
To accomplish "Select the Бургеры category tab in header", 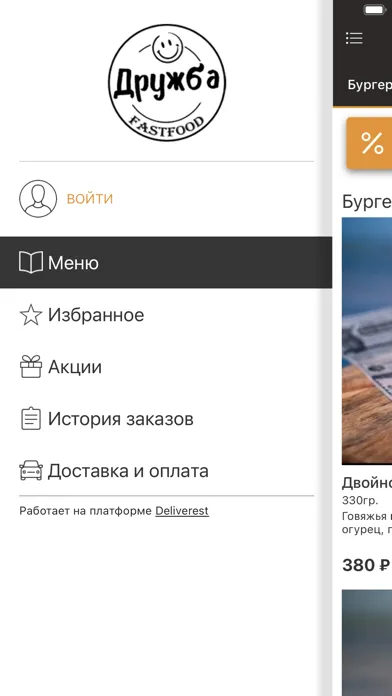I will (x=369, y=85).
